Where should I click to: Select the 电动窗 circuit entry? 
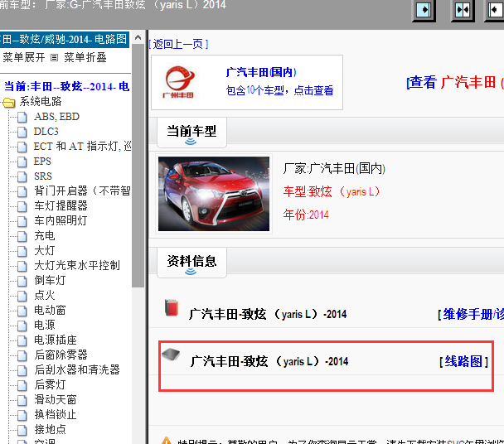[50, 311]
